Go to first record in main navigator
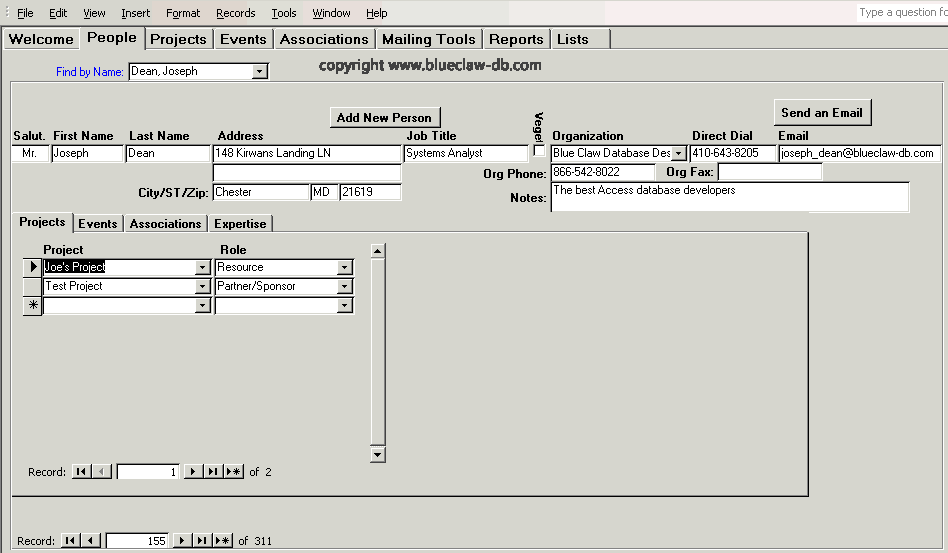948x553 pixels. coord(70,541)
